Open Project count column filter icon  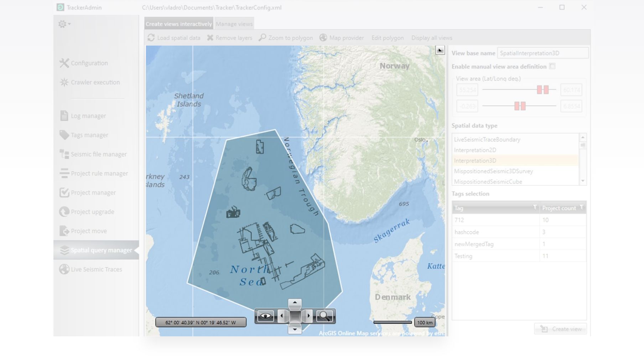(581, 207)
